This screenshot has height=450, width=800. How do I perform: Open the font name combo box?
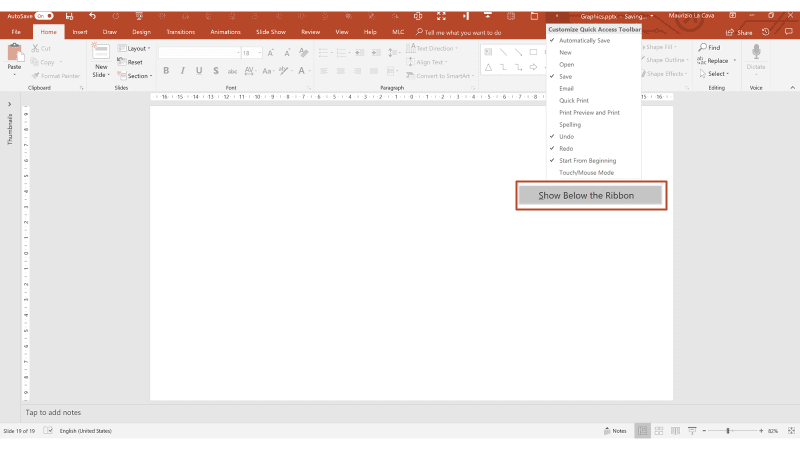pyautogui.click(x=199, y=53)
